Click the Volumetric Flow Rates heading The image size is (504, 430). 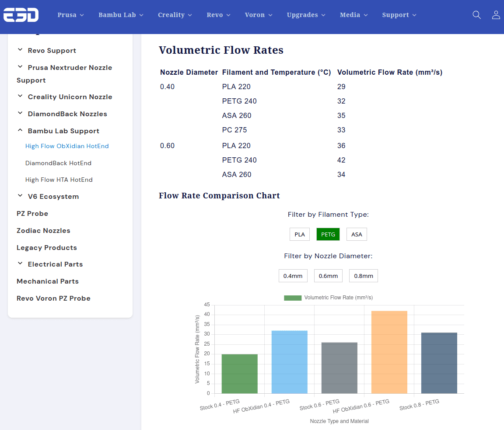tap(221, 50)
